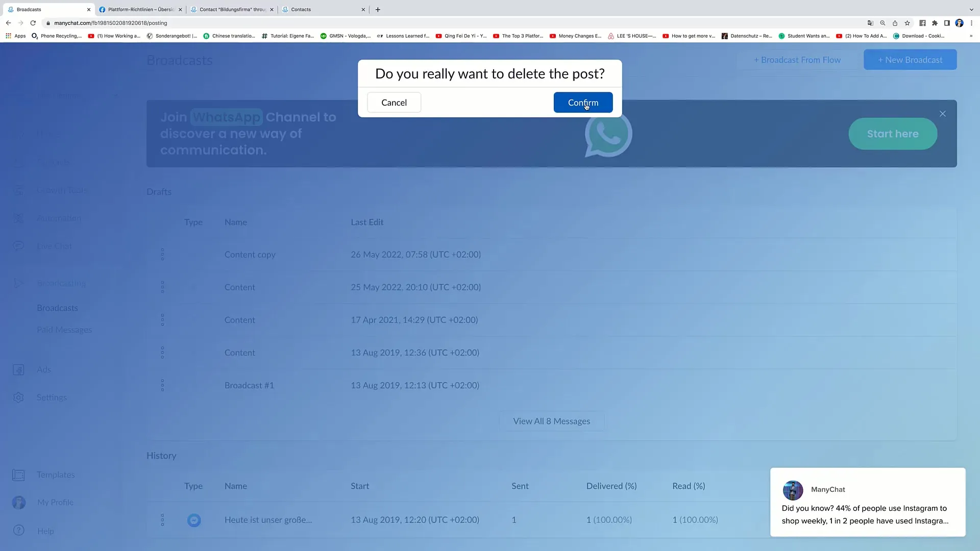The image size is (980, 551).
Task: Click the Broadcasts tab in navigation
Action: click(x=57, y=308)
